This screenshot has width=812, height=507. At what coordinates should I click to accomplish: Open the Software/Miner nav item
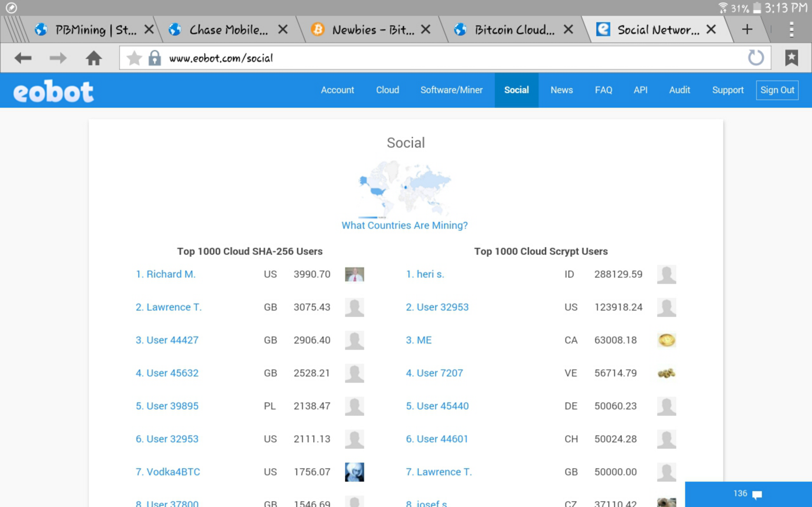pos(451,90)
